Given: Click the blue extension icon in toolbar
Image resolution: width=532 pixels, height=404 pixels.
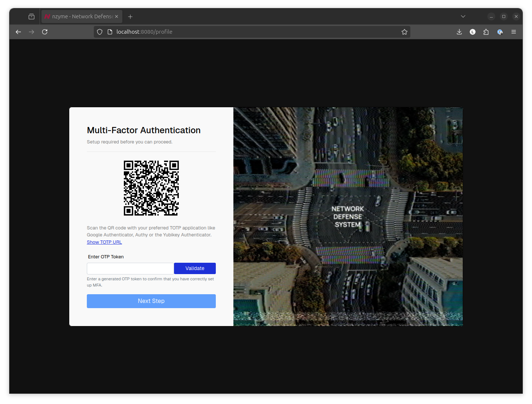Looking at the screenshot, I should click(500, 32).
